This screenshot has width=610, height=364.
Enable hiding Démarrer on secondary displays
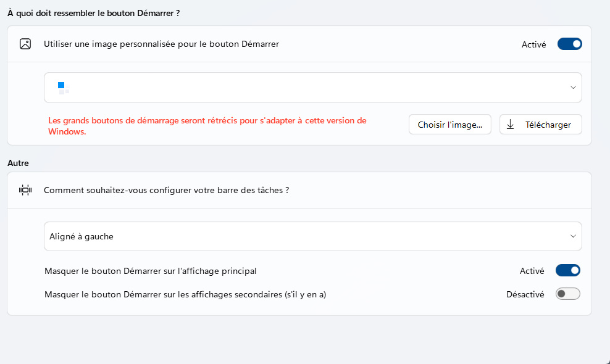click(x=567, y=294)
